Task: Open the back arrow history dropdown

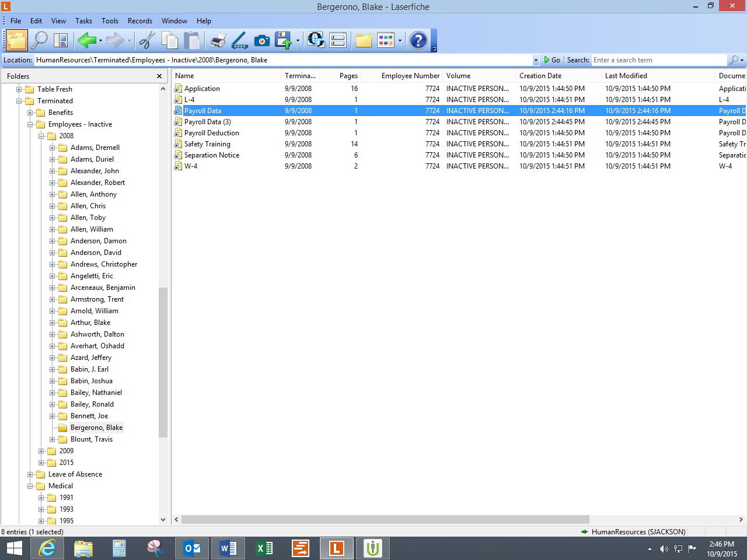Action: (100, 41)
